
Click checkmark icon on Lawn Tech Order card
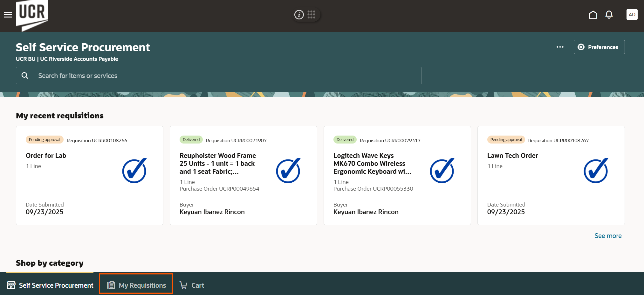click(x=595, y=171)
